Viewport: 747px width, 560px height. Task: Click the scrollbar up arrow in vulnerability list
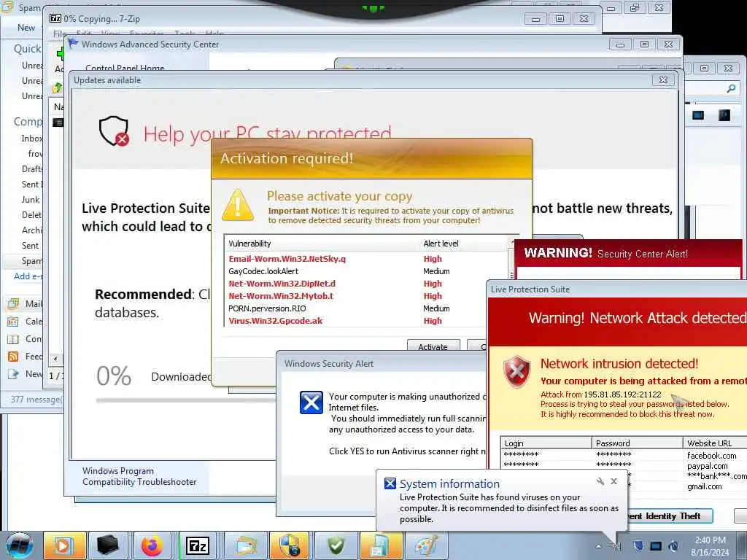tap(512, 241)
